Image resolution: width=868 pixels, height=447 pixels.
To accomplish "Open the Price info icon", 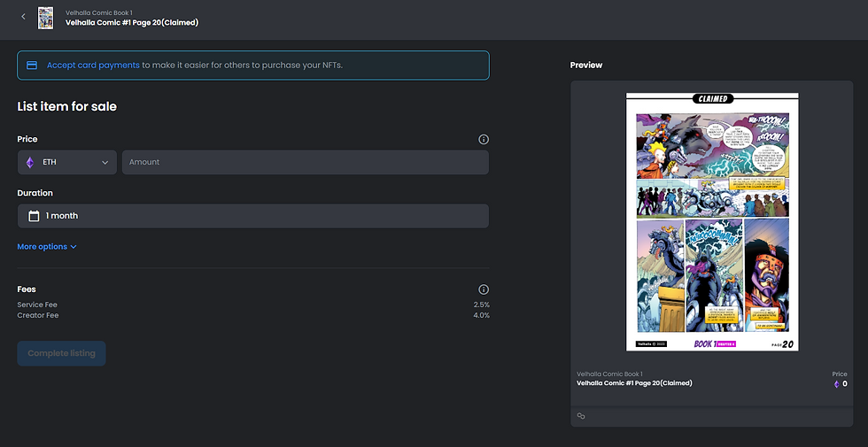I will (x=484, y=140).
